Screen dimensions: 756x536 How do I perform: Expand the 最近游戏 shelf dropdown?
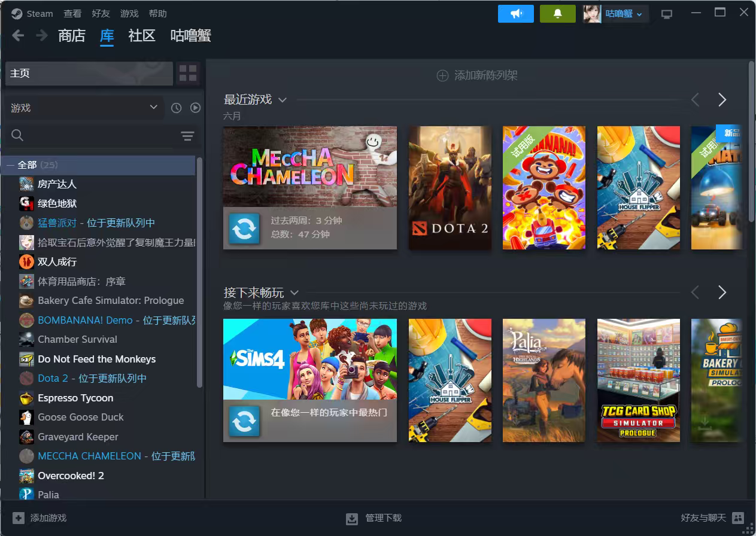point(283,100)
